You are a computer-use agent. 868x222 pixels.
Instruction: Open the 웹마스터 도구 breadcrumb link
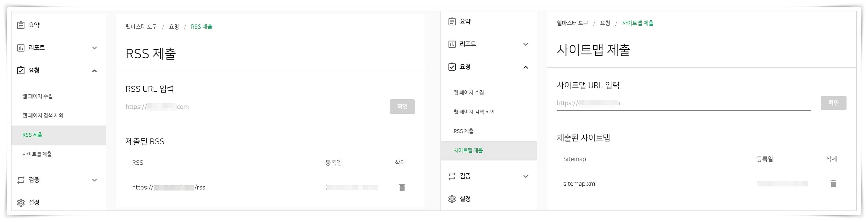141,26
